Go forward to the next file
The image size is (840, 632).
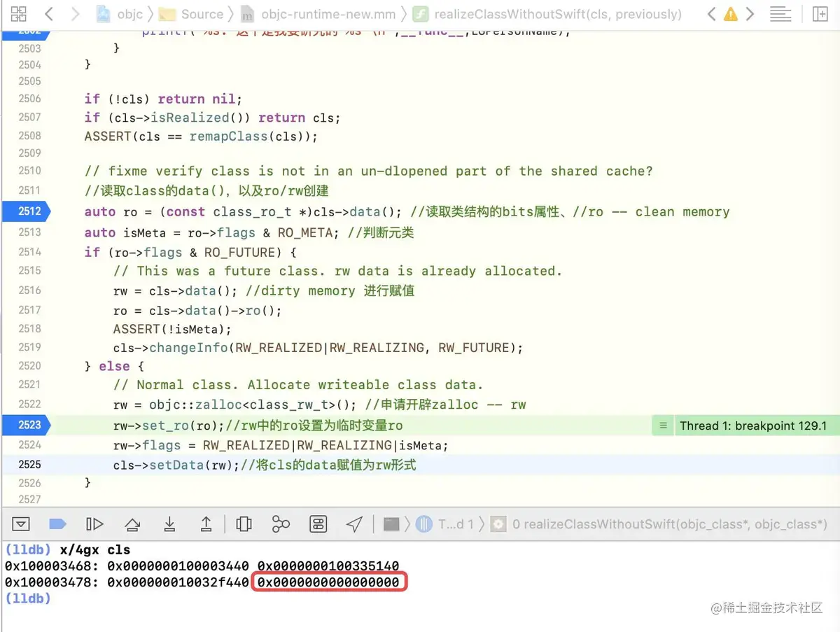(76, 14)
